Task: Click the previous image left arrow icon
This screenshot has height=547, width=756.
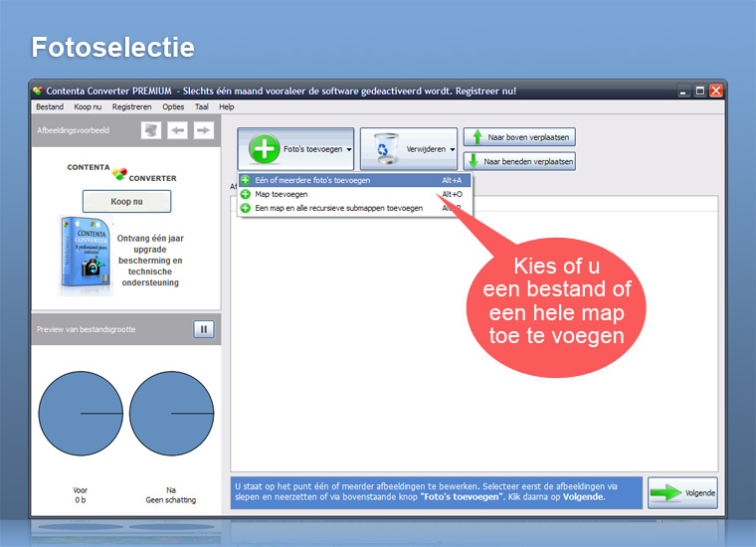Action: point(177,130)
